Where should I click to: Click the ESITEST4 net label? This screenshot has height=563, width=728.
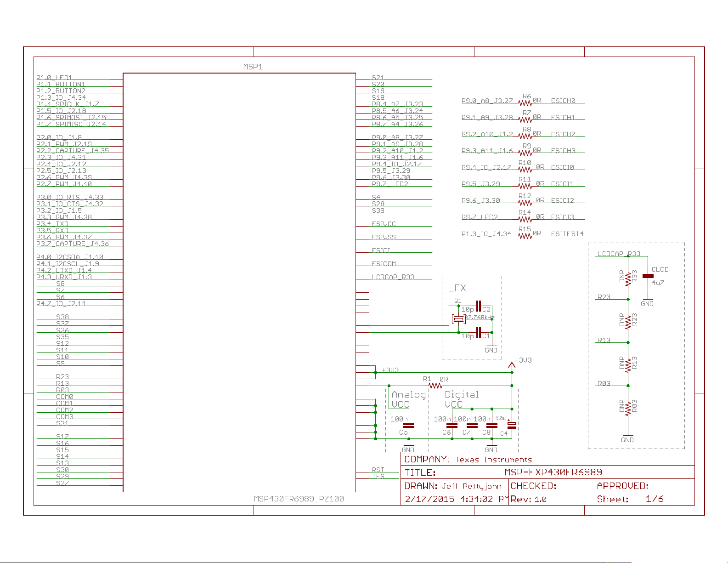(x=568, y=233)
